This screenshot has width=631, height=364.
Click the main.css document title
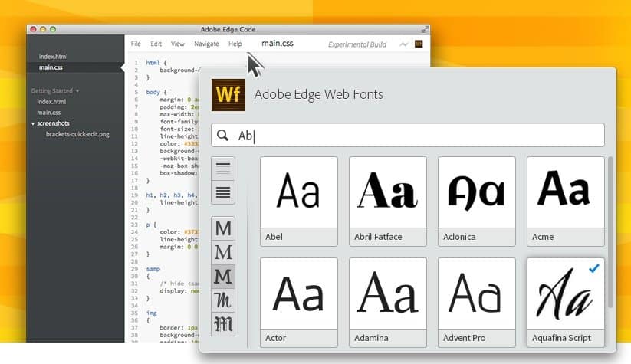click(x=278, y=44)
